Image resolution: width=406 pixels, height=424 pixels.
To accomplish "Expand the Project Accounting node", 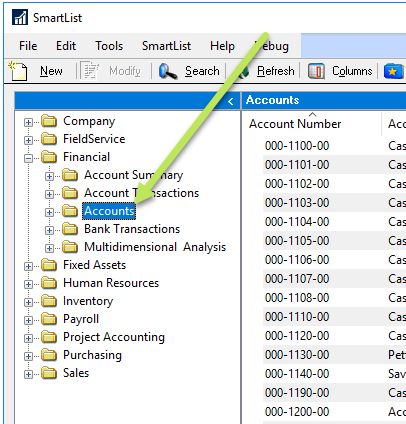I will point(28,338).
